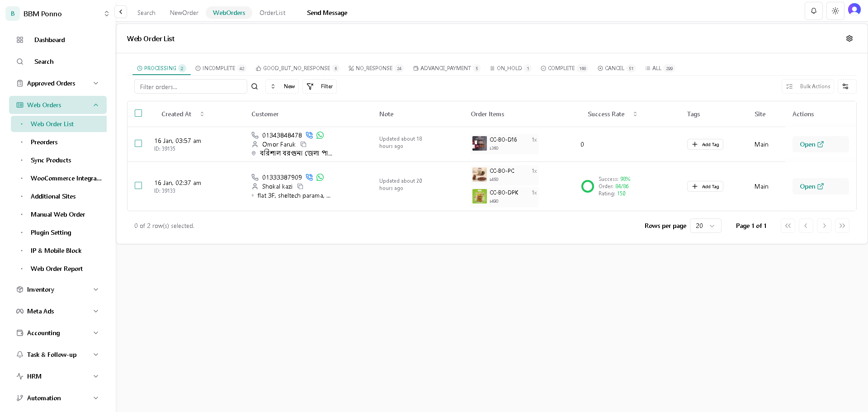
Task: Select the checkbox for order ID 39135
Action: pyautogui.click(x=138, y=143)
